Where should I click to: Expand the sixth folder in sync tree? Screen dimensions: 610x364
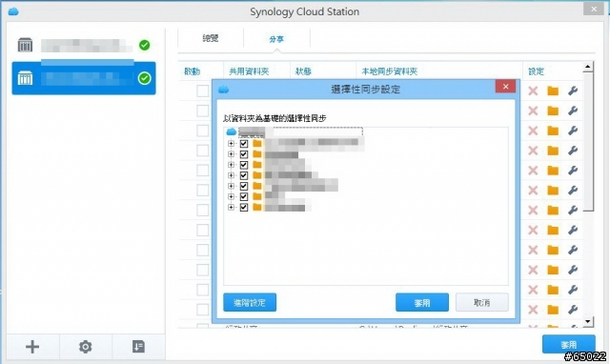[231, 197]
